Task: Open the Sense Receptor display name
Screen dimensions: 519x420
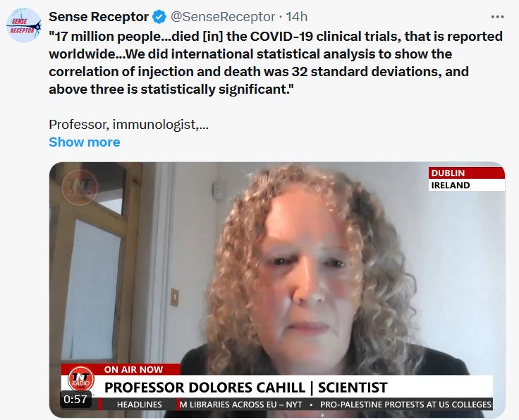Action: [x=99, y=17]
